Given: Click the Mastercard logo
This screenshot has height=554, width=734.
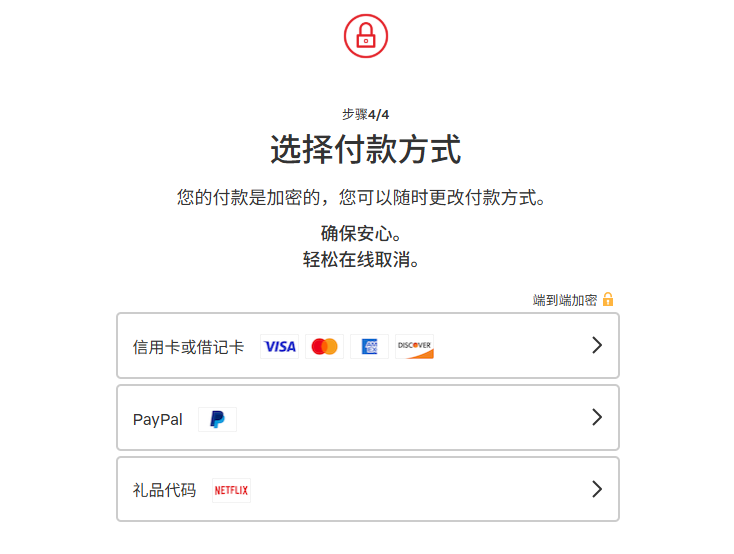Looking at the screenshot, I should point(324,347).
